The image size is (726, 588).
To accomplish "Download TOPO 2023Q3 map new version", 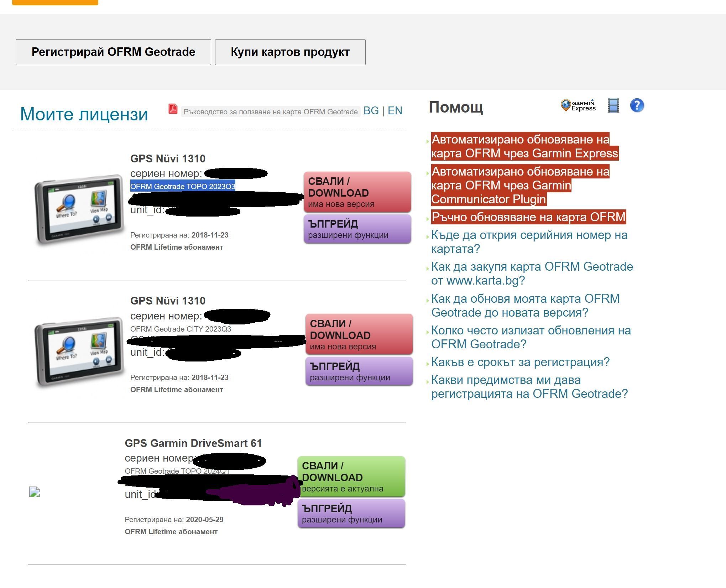I will 357,192.
